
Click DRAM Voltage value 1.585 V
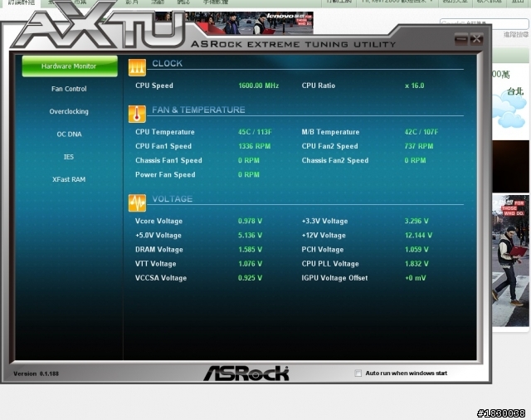click(250, 250)
